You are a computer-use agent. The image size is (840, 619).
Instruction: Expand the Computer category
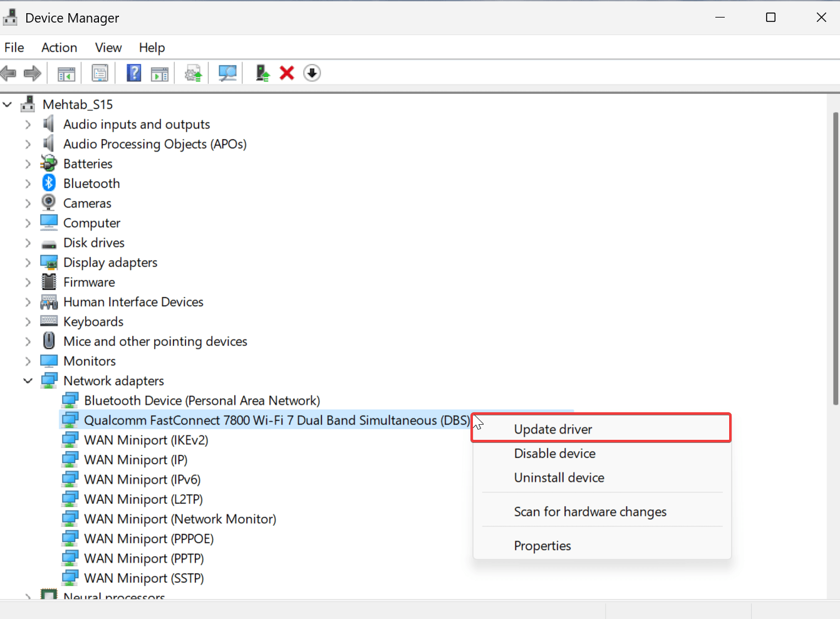[28, 223]
